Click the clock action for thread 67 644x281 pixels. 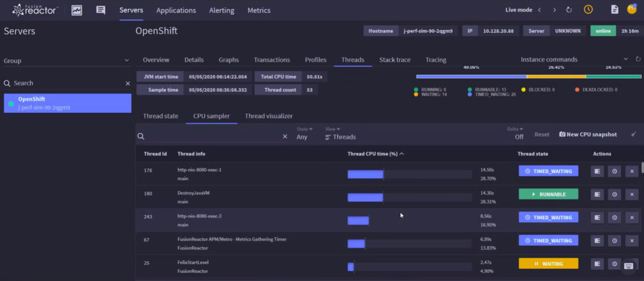pyautogui.click(x=614, y=241)
